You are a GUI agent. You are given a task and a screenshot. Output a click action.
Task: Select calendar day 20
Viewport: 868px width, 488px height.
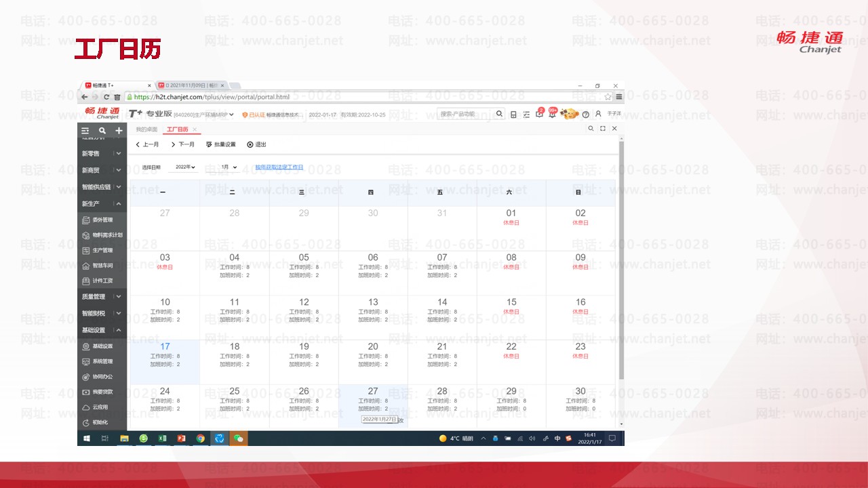point(373,363)
